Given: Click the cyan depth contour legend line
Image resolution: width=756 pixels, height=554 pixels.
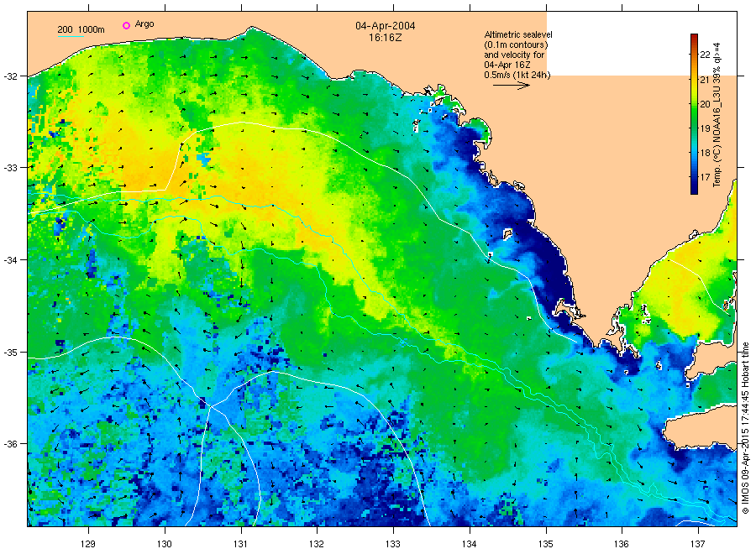Looking at the screenshot, I should [71, 36].
